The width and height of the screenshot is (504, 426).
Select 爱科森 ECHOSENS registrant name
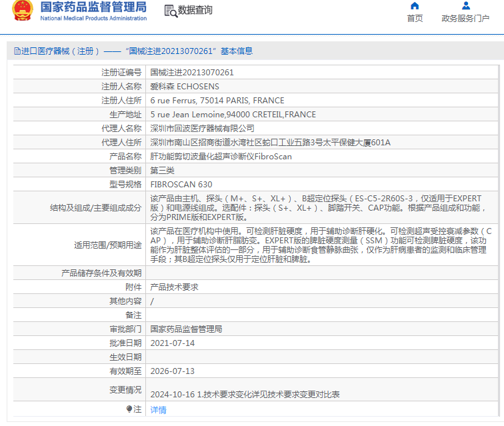(185, 87)
